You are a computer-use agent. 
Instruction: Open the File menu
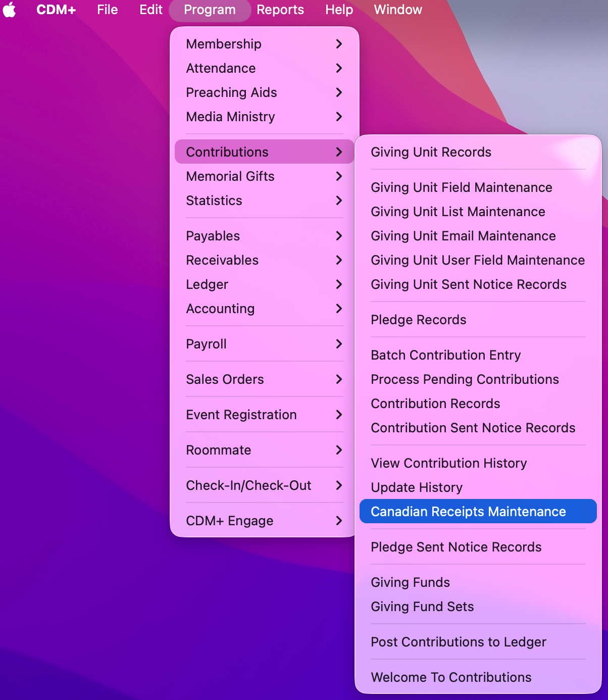pyautogui.click(x=108, y=10)
